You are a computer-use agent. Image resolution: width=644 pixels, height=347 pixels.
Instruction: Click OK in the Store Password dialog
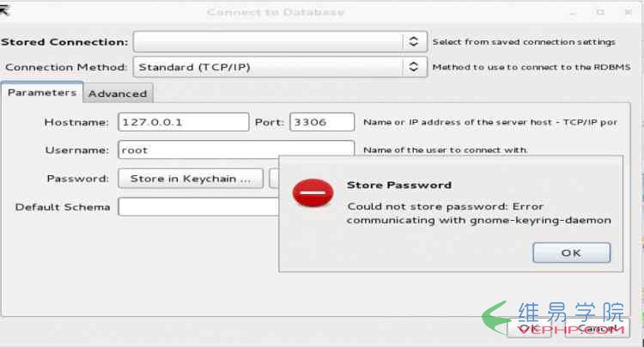[571, 253]
